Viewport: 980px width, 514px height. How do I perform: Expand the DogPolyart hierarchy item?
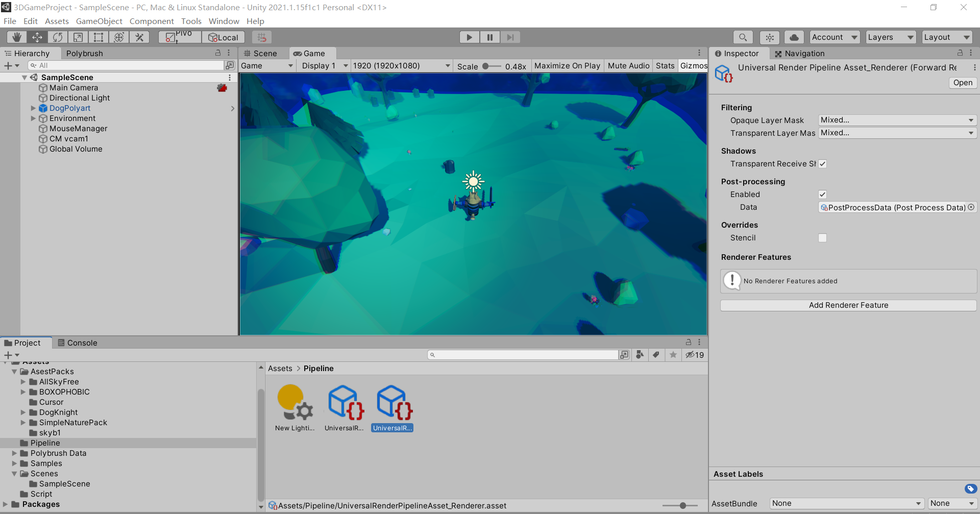pyautogui.click(x=33, y=108)
